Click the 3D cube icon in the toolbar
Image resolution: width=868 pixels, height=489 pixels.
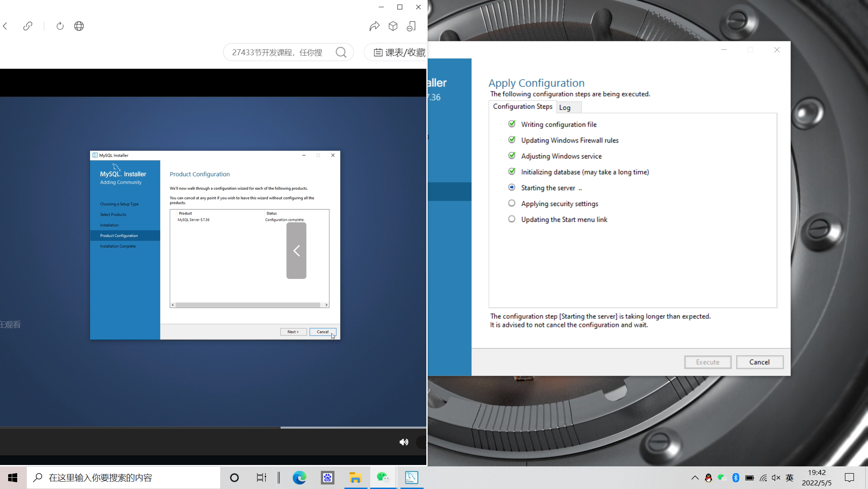pyautogui.click(x=393, y=26)
